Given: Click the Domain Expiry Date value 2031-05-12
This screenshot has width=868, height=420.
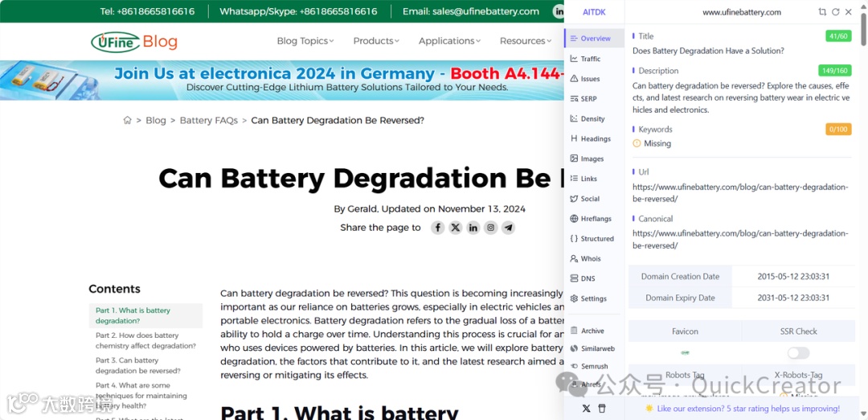Looking at the screenshot, I should [x=793, y=298].
